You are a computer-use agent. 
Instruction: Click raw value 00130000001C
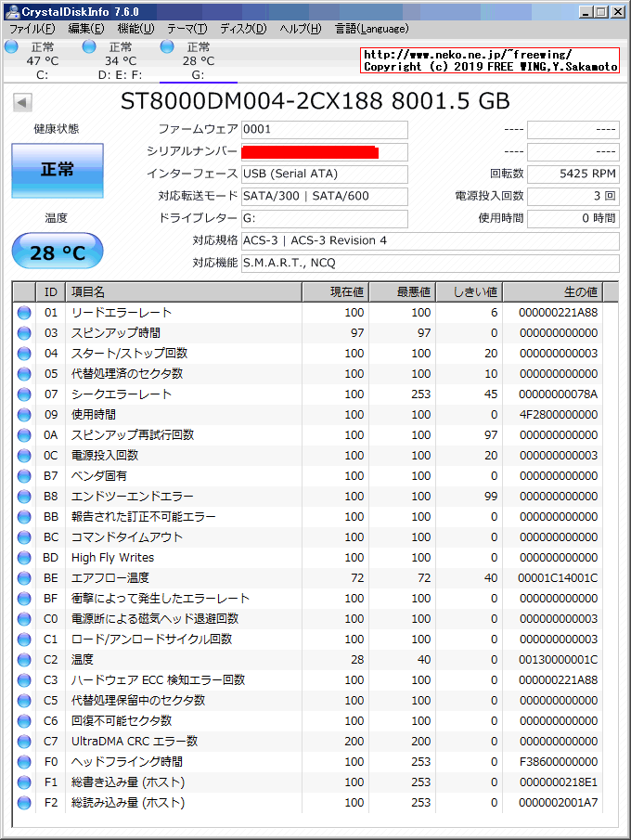[558, 659]
